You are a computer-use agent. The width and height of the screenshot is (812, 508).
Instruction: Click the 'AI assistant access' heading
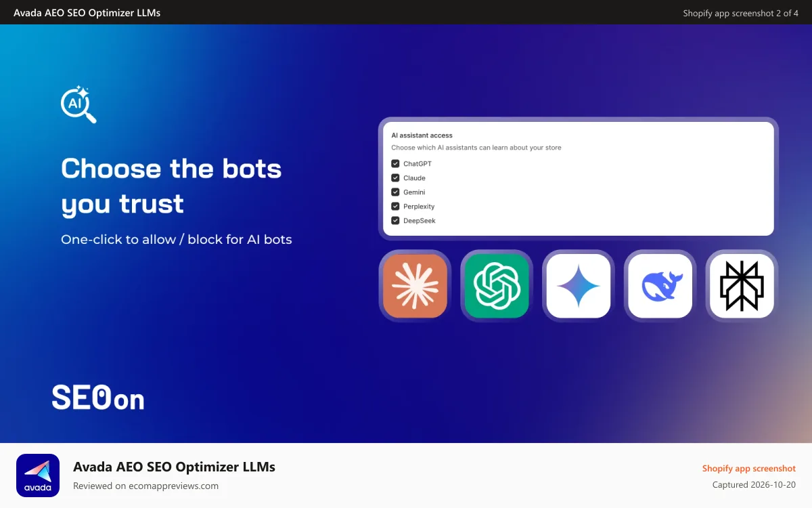pyautogui.click(x=422, y=135)
